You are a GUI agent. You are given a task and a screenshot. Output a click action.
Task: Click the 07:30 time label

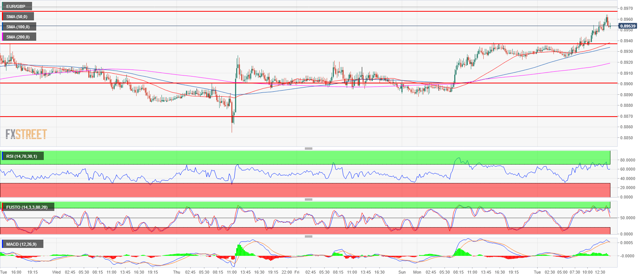point(575,272)
